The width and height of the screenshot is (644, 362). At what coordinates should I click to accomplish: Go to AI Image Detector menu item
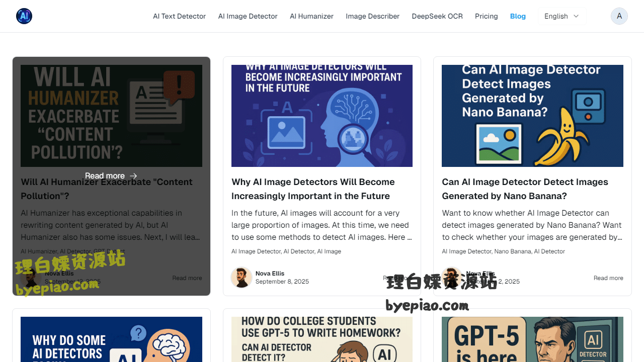tap(248, 16)
